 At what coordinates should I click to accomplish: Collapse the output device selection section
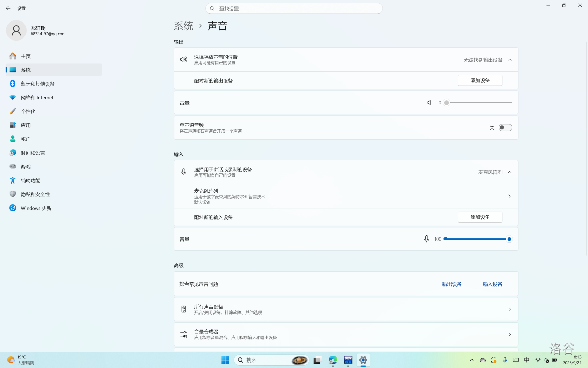point(509,60)
